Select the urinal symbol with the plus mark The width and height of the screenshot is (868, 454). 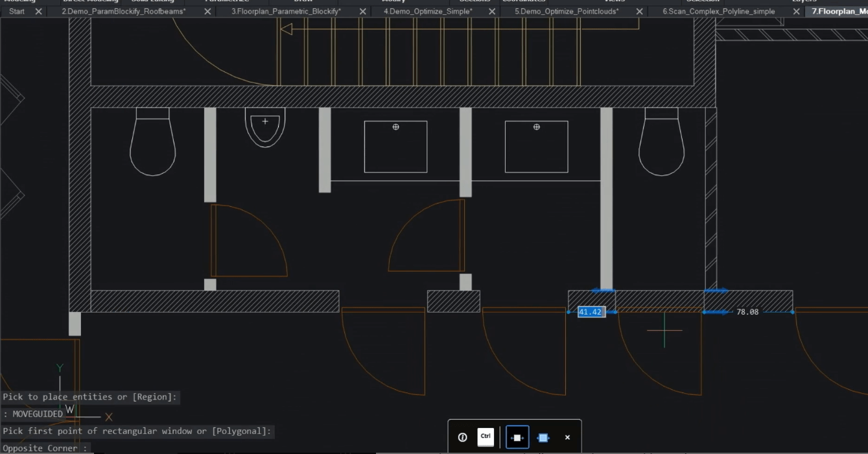pyautogui.click(x=265, y=127)
